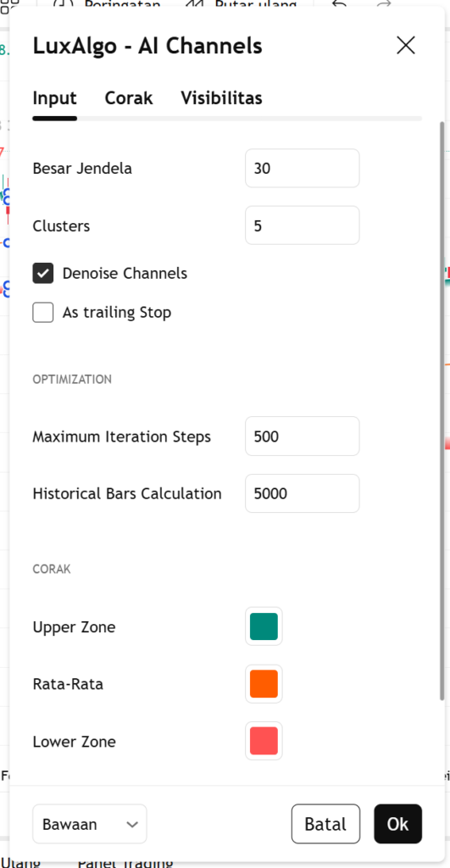Click the Historical Bars Calculation field
This screenshot has width=450, height=868.
click(x=303, y=493)
